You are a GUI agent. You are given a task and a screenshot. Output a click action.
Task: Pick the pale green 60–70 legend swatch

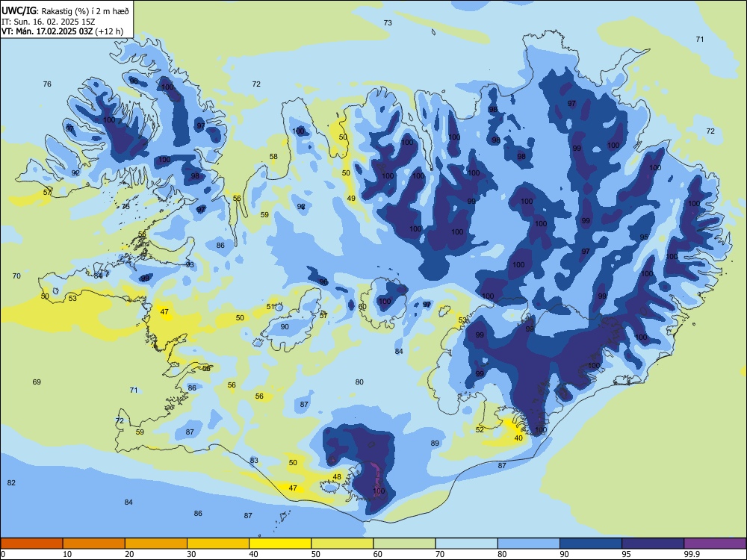[404, 544]
